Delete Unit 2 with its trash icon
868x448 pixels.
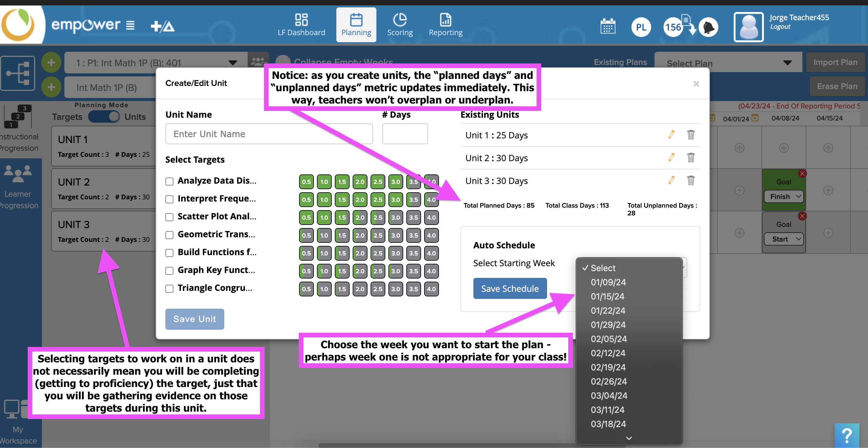tap(690, 158)
